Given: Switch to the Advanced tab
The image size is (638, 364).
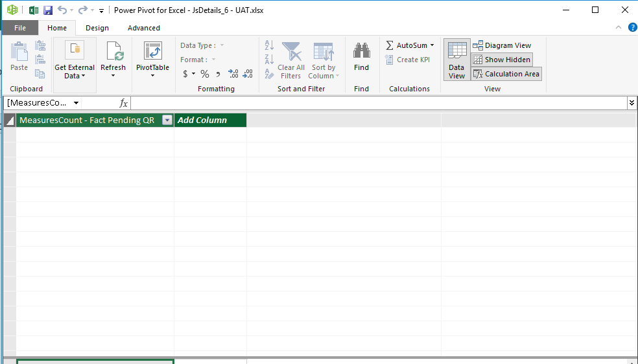Looking at the screenshot, I should (x=144, y=28).
